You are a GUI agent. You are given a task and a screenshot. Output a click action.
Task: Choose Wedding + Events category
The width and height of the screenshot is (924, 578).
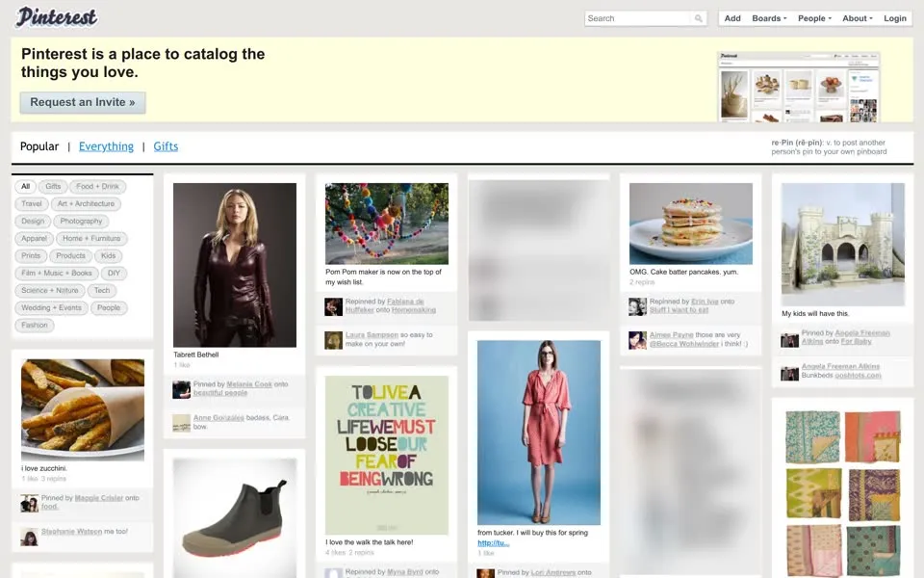[51, 308]
